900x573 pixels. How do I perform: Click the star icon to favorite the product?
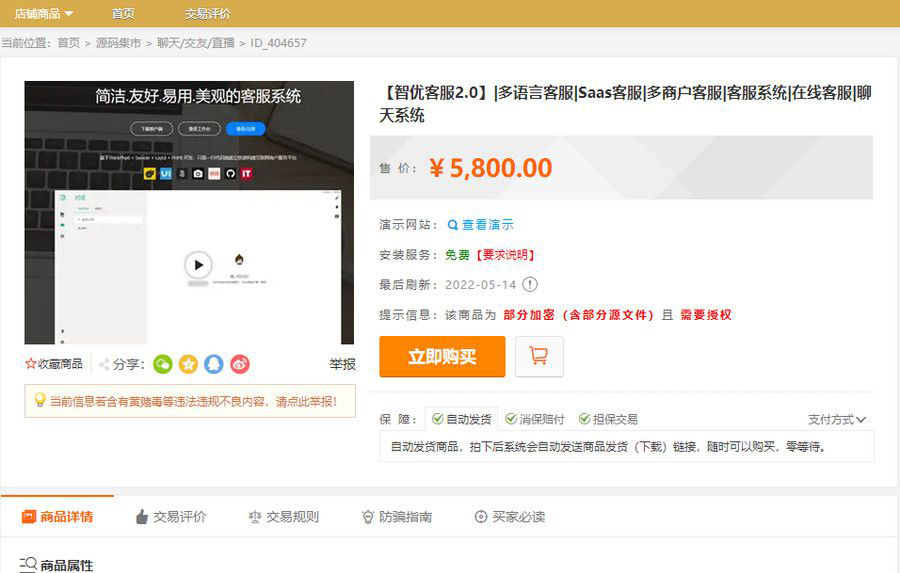[x=31, y=364]
